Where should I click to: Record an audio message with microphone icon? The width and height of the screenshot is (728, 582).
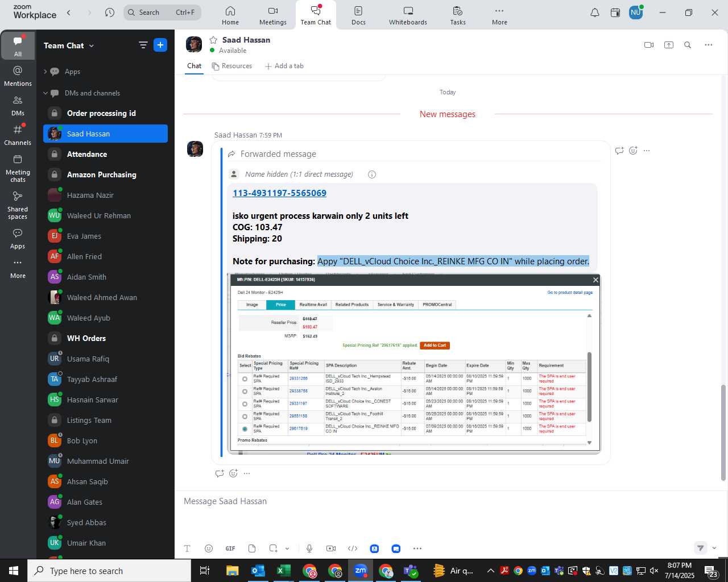309,548
